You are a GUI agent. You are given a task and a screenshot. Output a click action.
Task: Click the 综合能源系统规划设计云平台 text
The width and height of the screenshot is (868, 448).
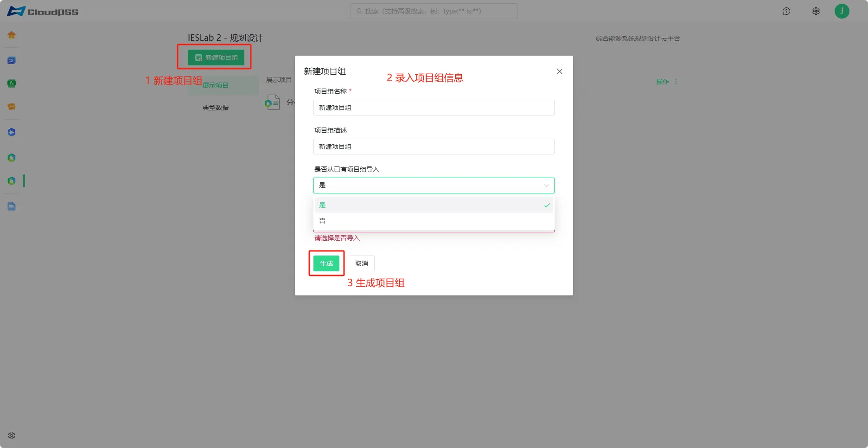click(638, 38)
